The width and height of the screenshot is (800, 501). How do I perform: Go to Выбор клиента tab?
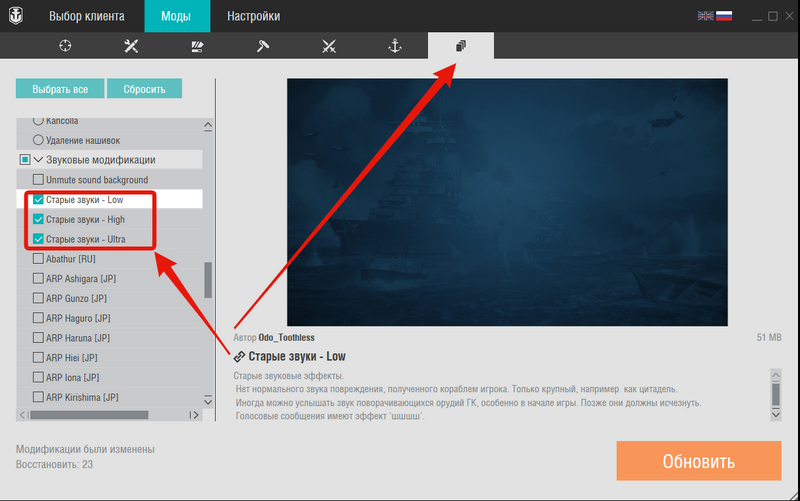(x=87, y=16)
